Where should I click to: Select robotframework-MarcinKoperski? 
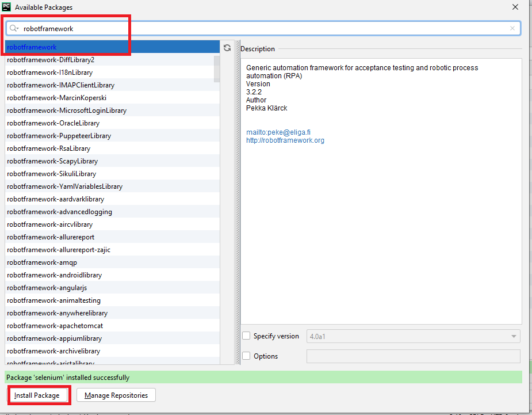pyautogui.click(x=112, y=98)
